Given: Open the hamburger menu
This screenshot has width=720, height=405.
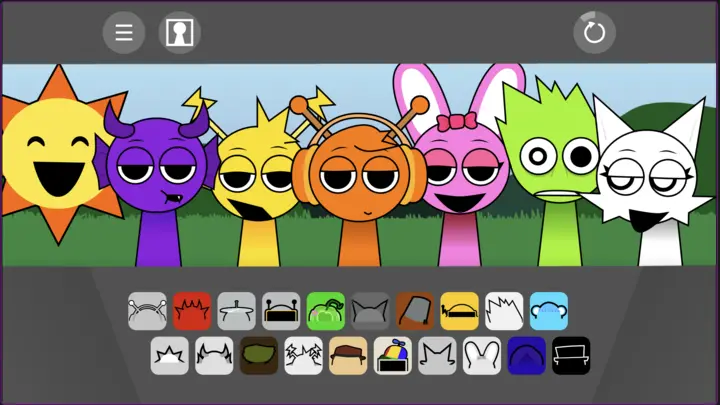Looking at the screenshot, I should point(124,33).
